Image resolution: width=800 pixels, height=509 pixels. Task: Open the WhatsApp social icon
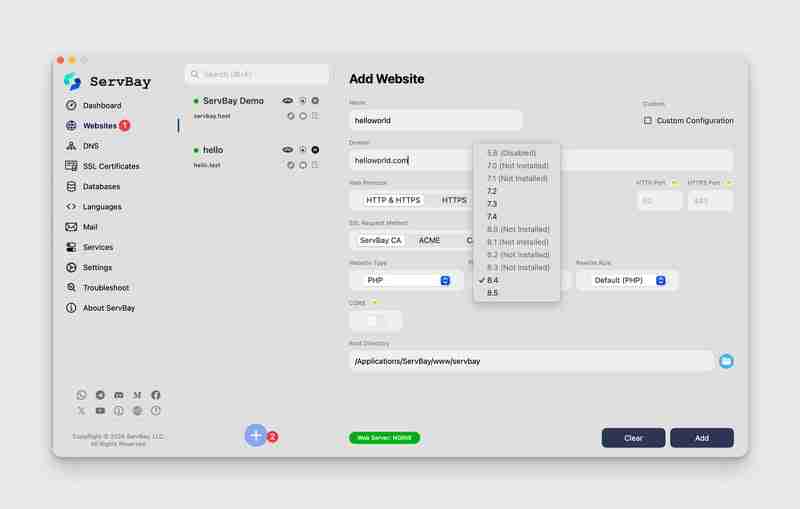(x=82, y=396)
